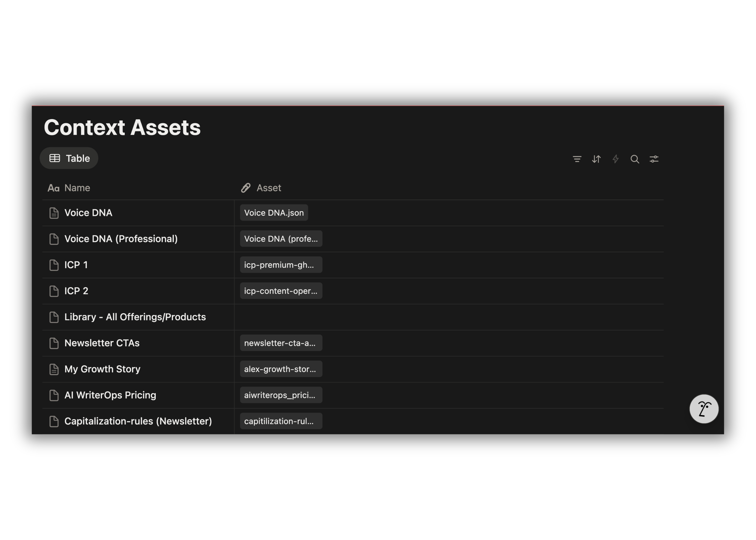
Task: Click page icon next to My Growth Story
Action: click(x=54, y=369)
